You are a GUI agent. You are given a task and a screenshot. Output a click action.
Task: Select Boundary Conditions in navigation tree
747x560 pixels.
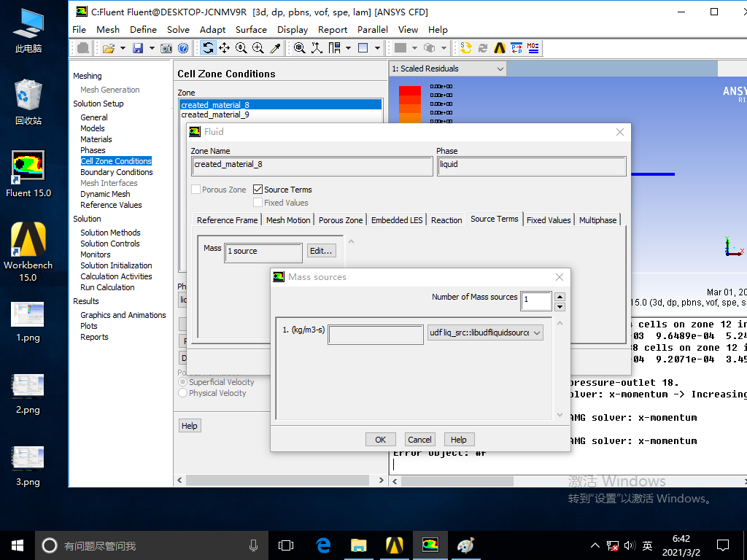coord(117,172)
